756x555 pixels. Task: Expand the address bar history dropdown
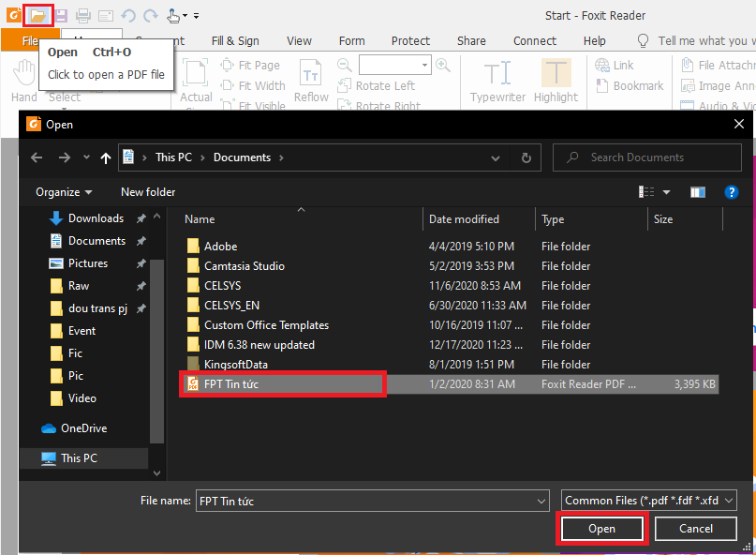click(x=496, y=157)
